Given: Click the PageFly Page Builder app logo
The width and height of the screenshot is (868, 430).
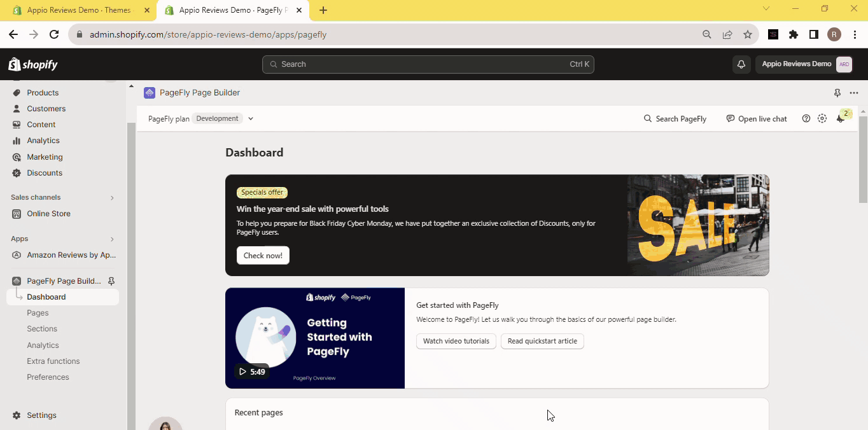Looking at the screenshot, I should point(150,93).
